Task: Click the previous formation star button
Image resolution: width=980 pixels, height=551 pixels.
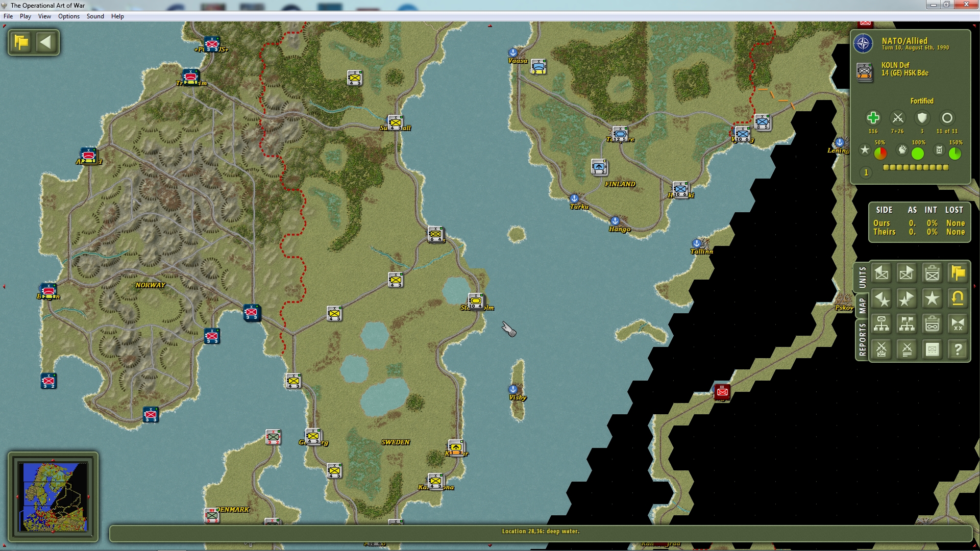Action: tap(881, 299)
